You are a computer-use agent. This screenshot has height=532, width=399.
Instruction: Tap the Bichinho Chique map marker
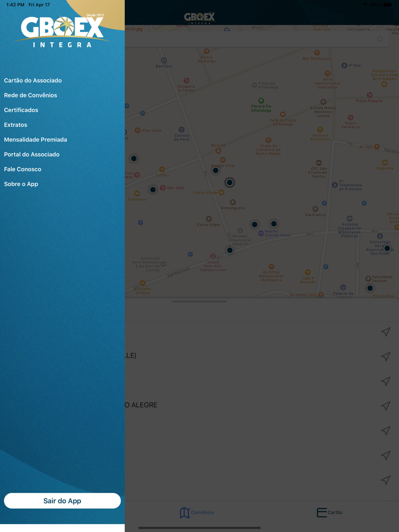click(142, 283)
